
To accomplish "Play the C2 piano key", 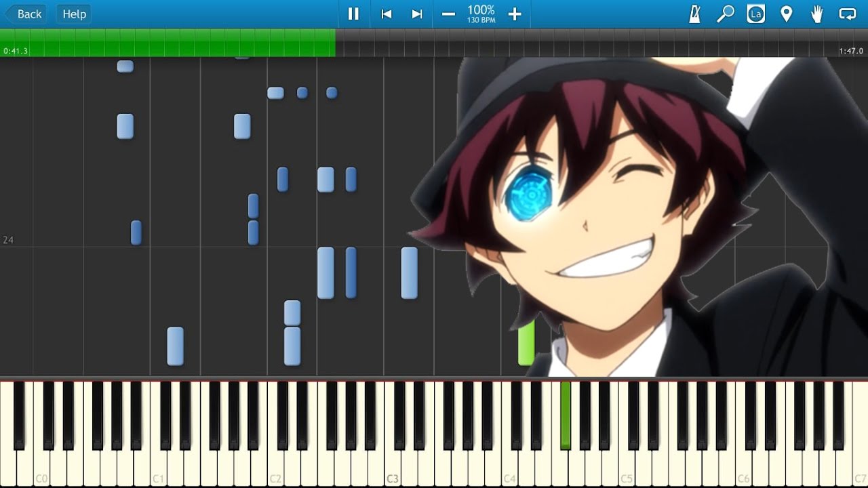I will (275, 468).
